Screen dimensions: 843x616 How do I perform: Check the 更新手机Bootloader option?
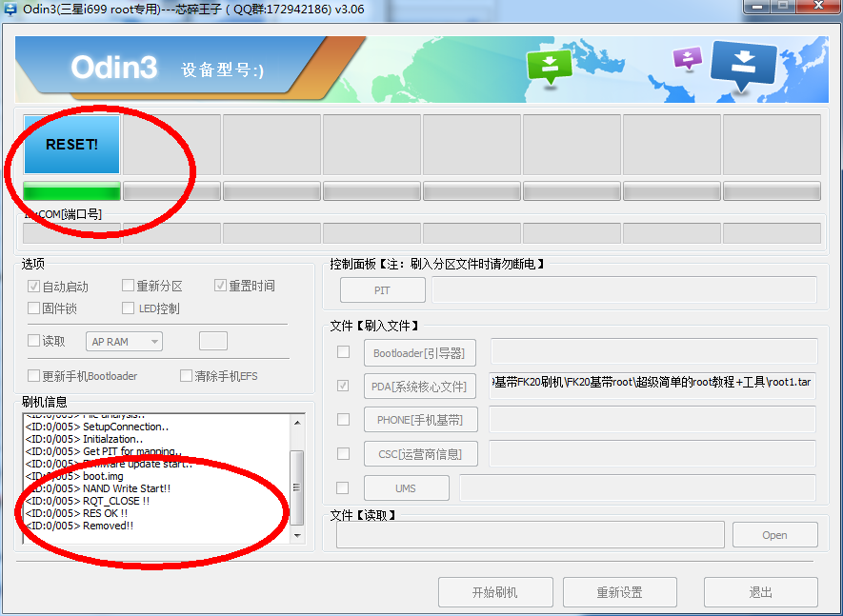click(x=34, y=375)
